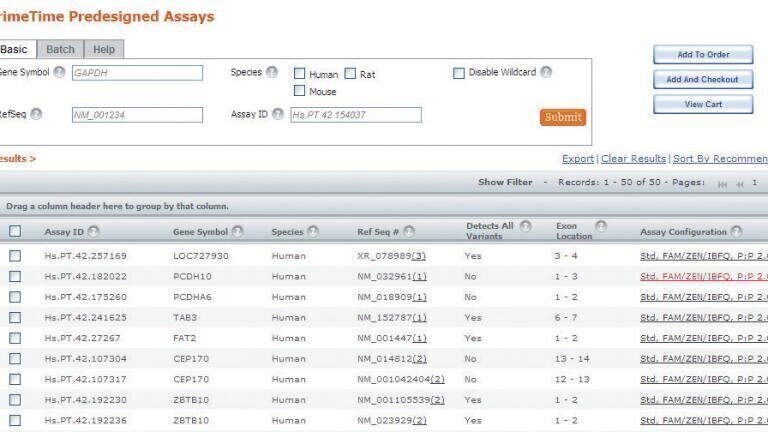Select checkbox for assay Hs.PT.42.107304

tap(15, 359)
